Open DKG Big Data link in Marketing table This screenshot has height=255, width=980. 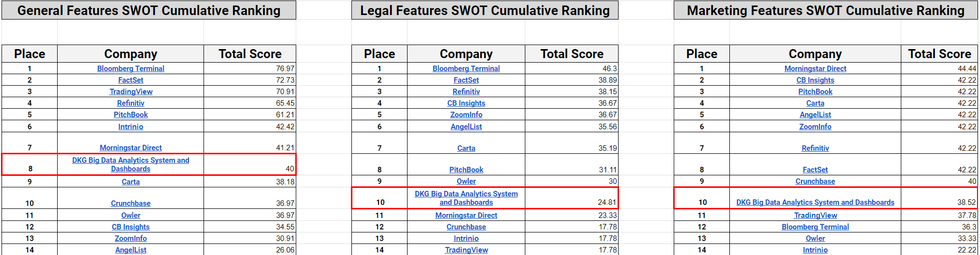point(815,202)
